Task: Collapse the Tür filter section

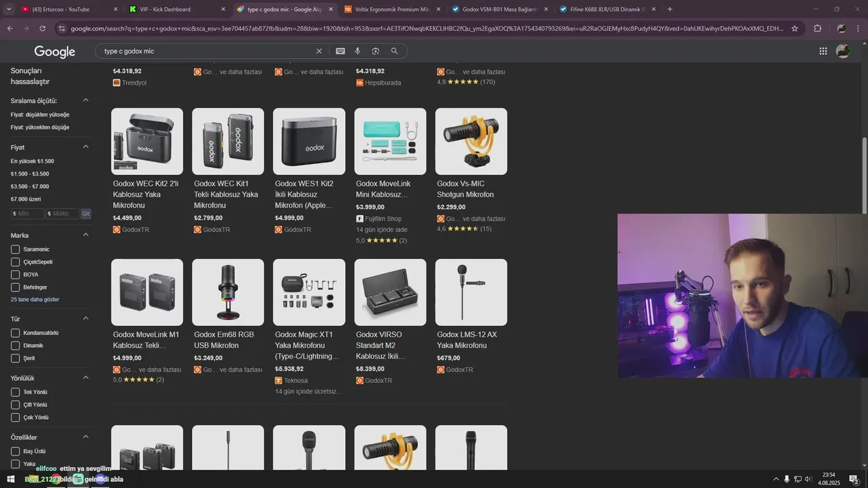Action: [85, 319]
